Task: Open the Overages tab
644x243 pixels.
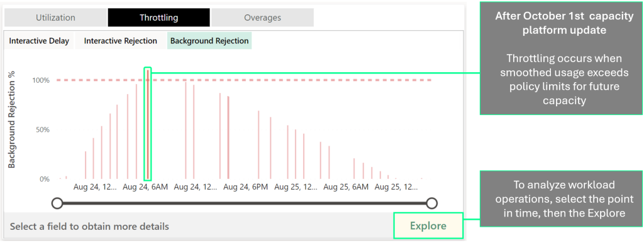Action: (262, 18)
